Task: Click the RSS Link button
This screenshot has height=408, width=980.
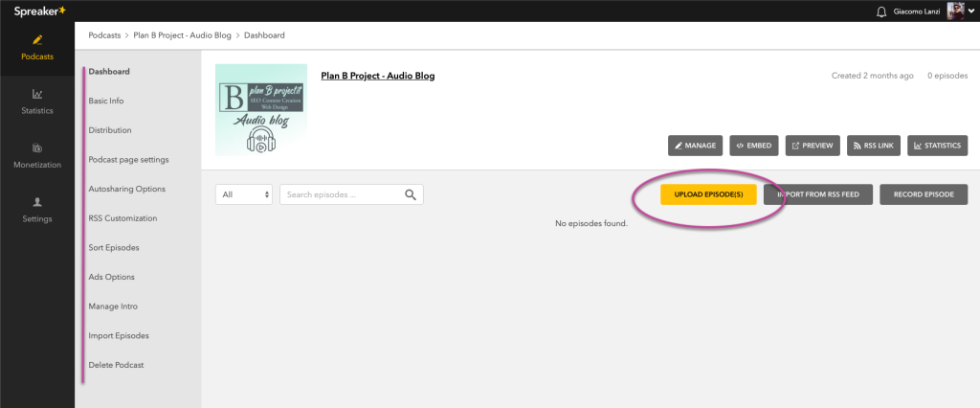Action: coord(874,146)
